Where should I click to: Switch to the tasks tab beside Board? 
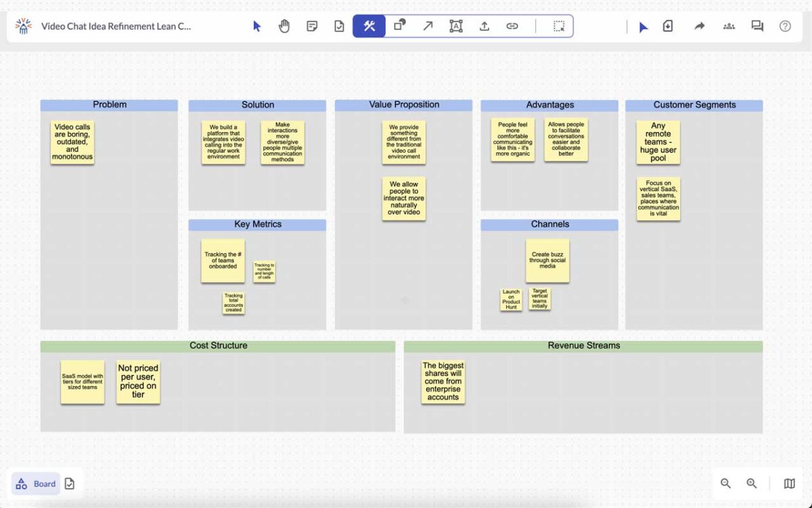70,484
